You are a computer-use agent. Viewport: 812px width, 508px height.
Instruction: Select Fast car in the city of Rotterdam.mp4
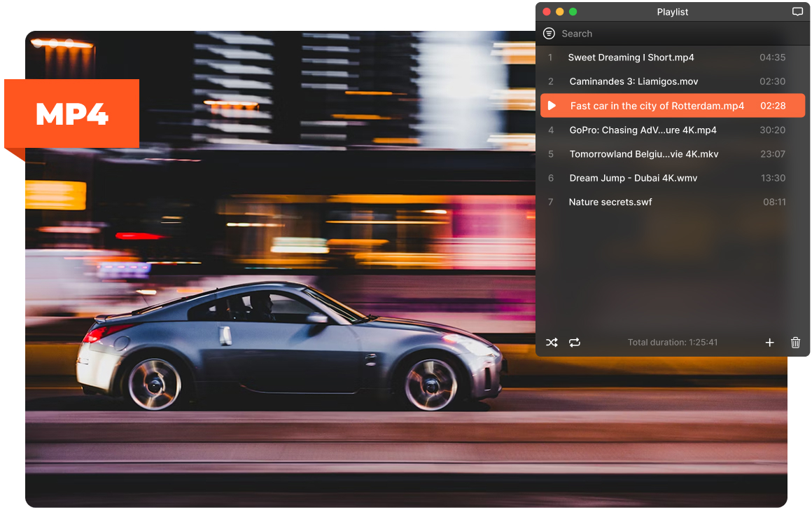click(672, 106)
